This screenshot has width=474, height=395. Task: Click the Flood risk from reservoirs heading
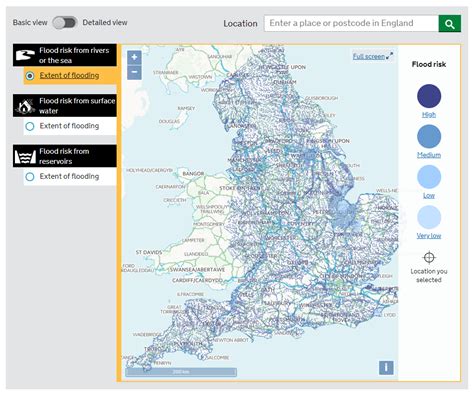[x=64, y=156]
